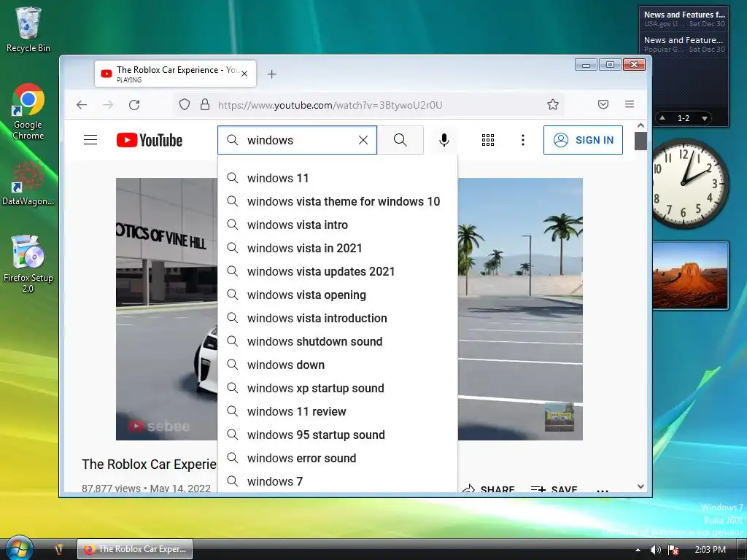Pick "windows 11 review" suggestion
This screenshot has height=560, width=747.
pyautogui.click(x=337, y=411)
